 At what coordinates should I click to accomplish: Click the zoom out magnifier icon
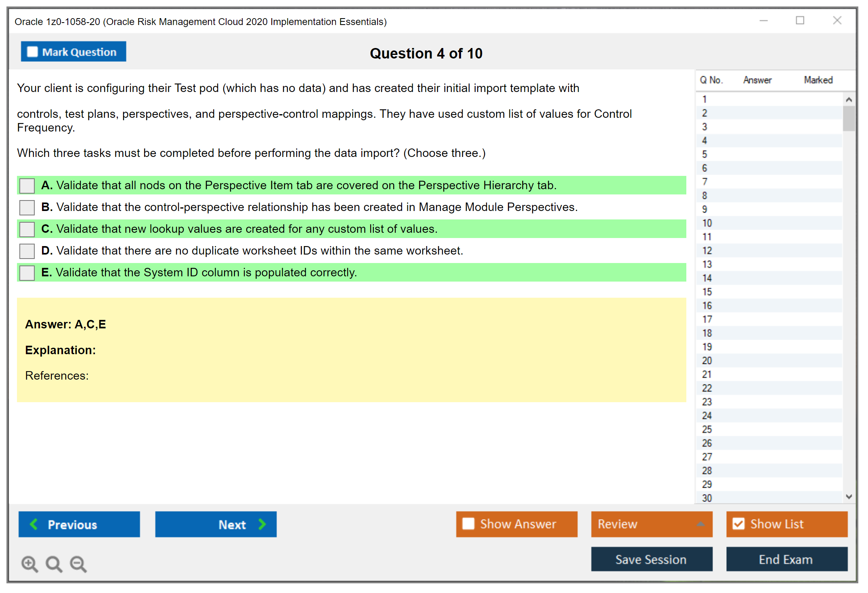78,564
